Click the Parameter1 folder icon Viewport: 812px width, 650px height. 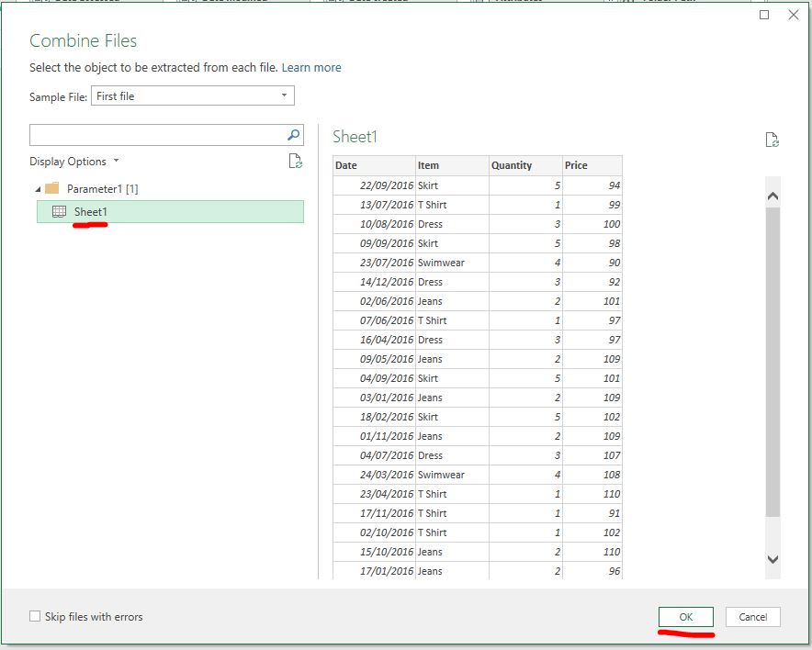click(x=51, y=188)
